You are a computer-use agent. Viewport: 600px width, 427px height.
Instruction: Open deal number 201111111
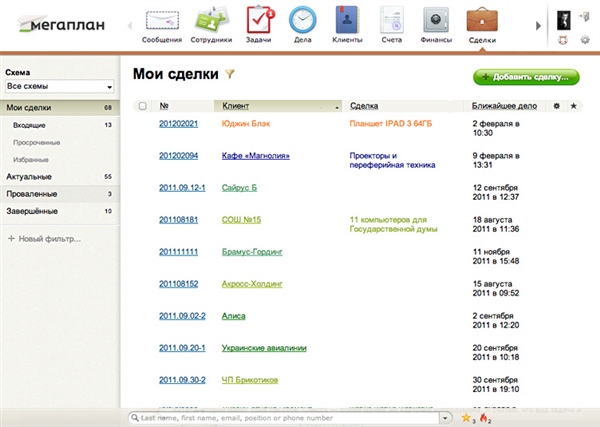pos(178,252)
